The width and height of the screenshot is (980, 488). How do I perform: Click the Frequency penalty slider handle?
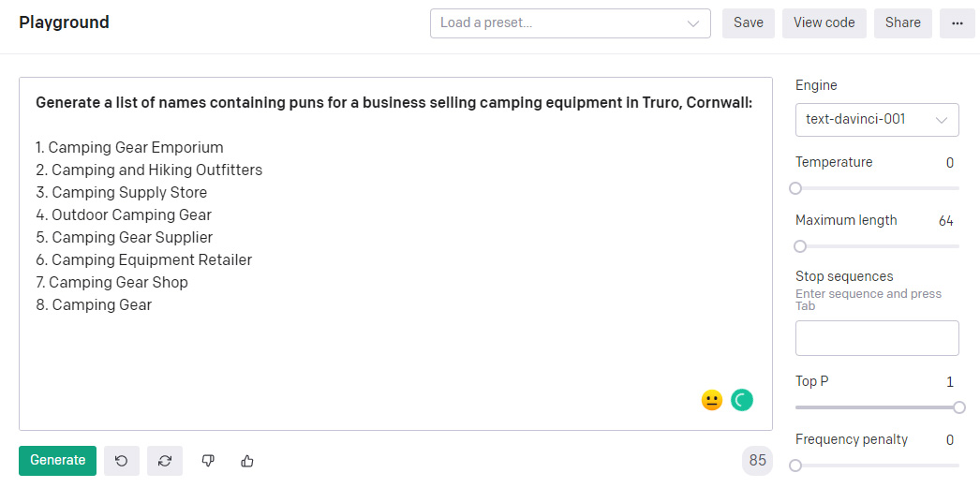pos(795,466)
